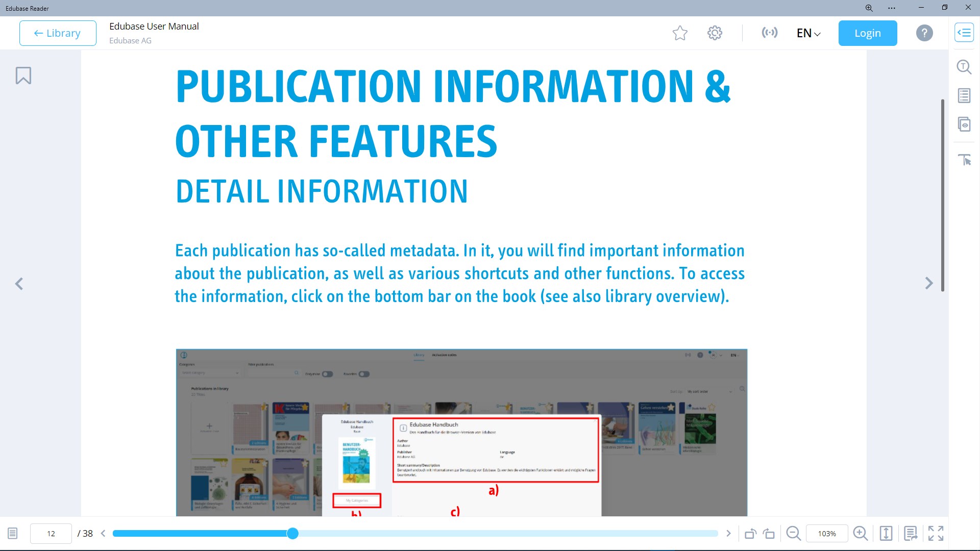Show table of contents list icon
The image size is (980, 551).
[x=964, y=95]
